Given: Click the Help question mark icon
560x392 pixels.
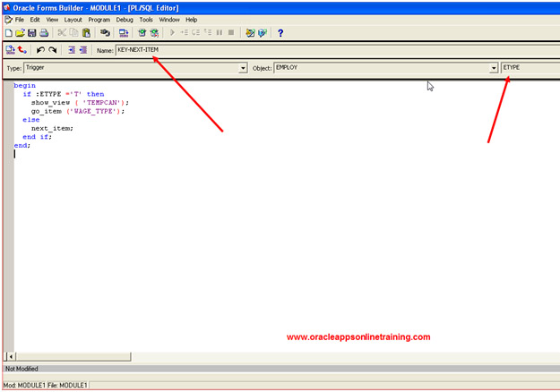Looking at the screenshot, I should pos(280,33).
